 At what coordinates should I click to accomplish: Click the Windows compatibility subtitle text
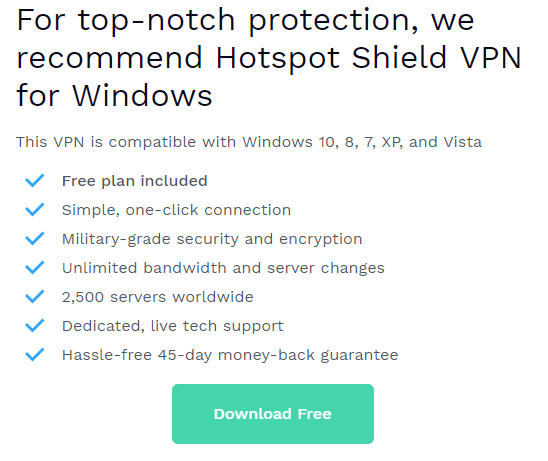point(249,142)
